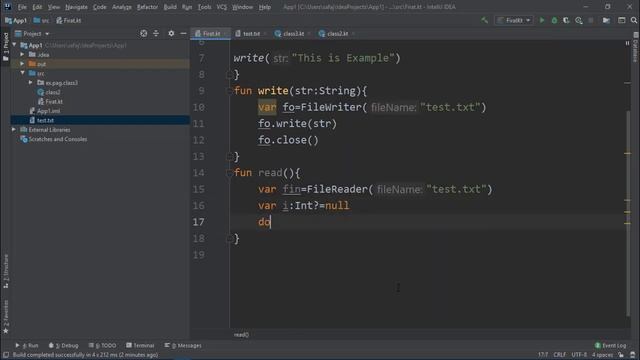640x360 pixels.
Task: Open the Navigate menu
Action: coord(76,7)
